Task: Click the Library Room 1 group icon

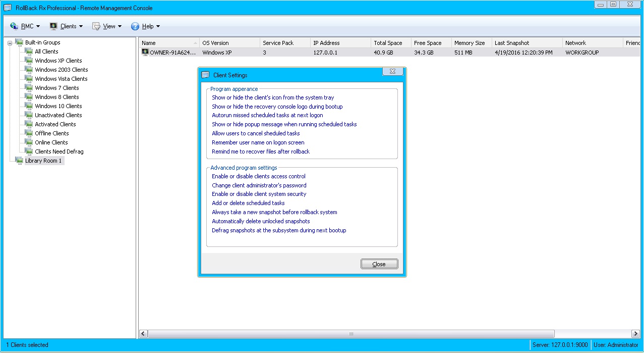Action: coord(19,161)
